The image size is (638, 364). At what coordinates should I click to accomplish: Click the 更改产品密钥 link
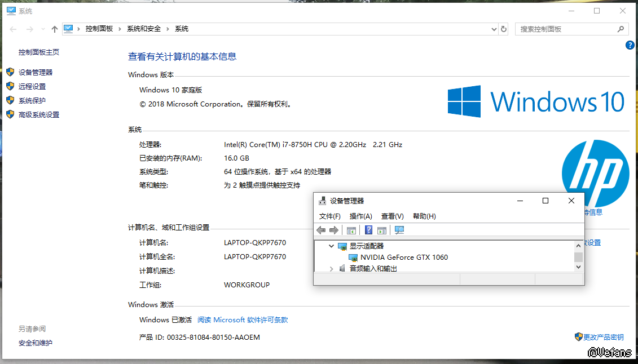604,337
